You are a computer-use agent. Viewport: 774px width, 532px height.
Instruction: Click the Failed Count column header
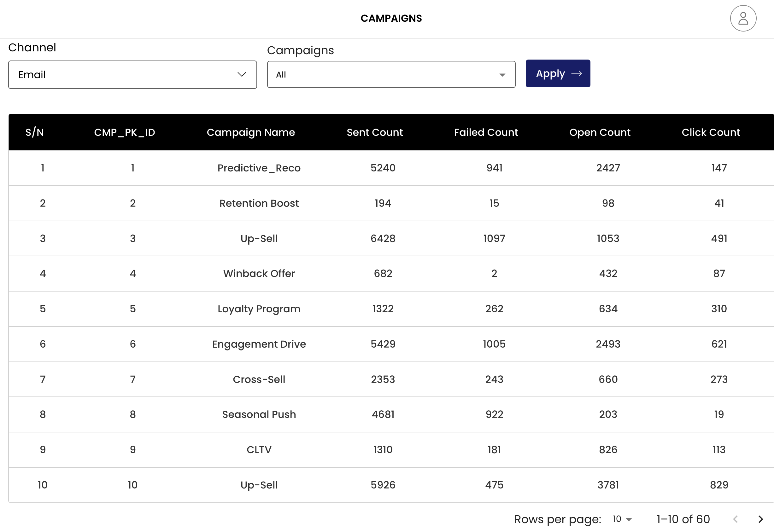[x=486, y=132]
